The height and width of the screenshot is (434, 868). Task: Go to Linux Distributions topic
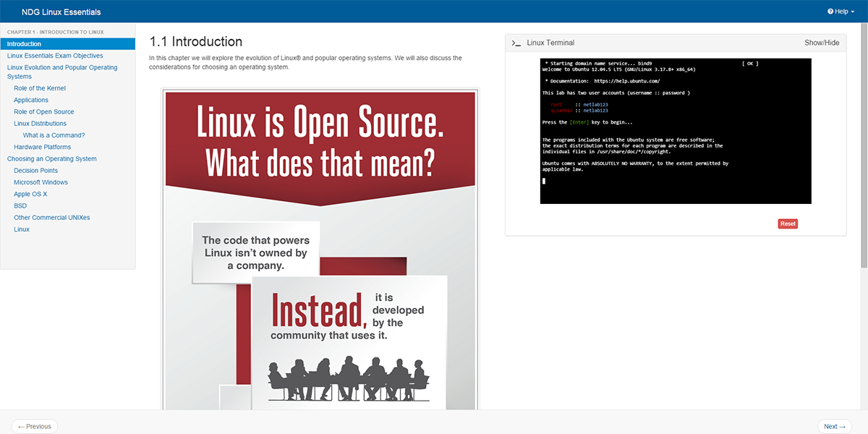click(41, 123)
